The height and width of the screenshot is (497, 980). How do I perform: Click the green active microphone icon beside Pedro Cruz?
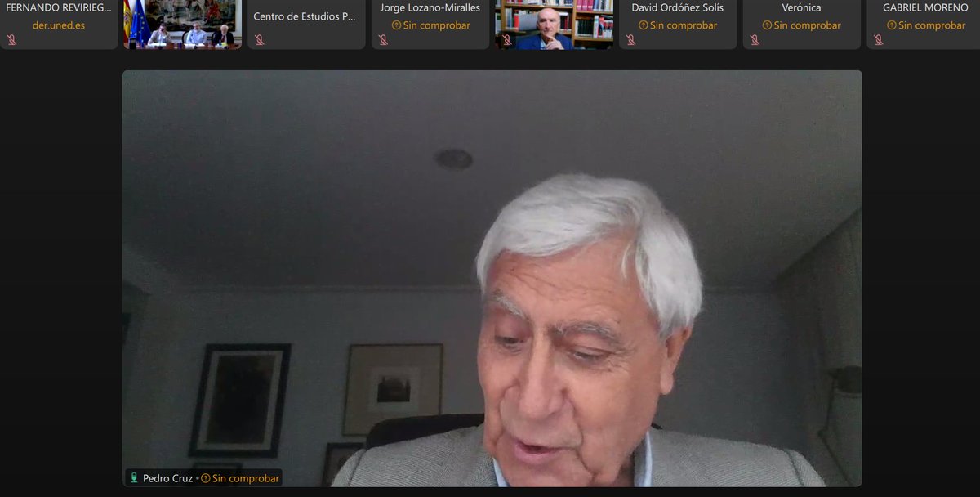pos(133,478)
